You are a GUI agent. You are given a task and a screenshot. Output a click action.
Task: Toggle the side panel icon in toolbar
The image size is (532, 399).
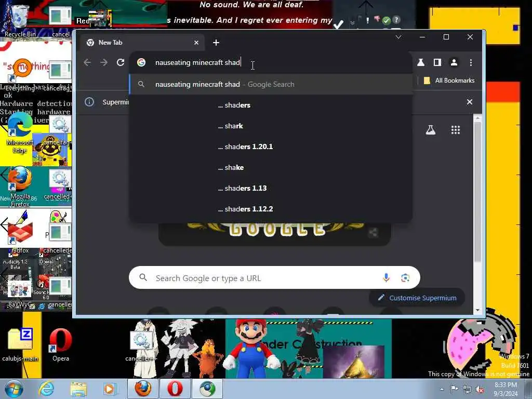coord(437,62)
